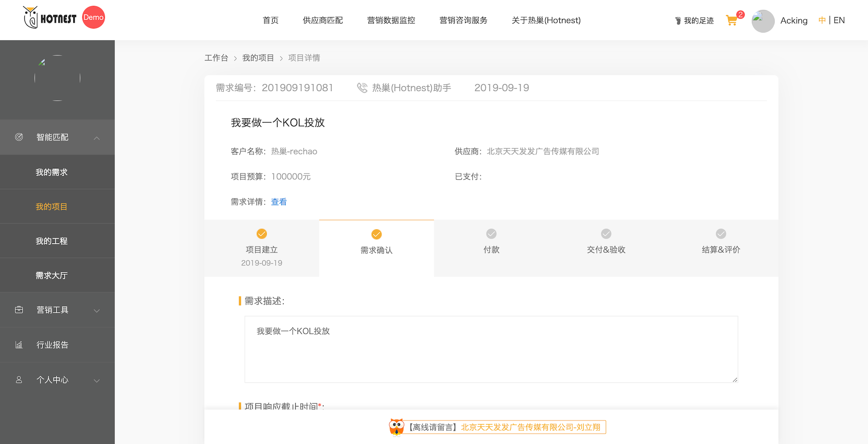The width and height of the screenshot is (868, 444).
Task: Click the 个人中心 person icon
Action: 19,380
